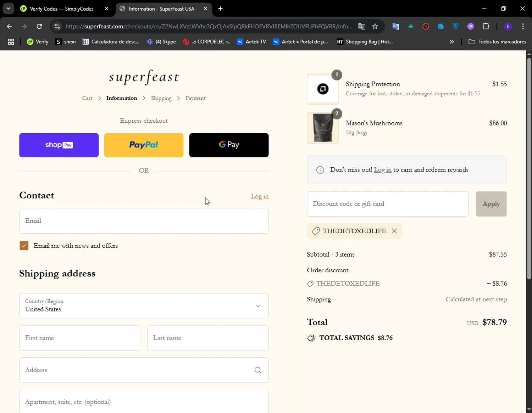Uncheck Email me with news and offers
The width and height of the screenshot is (532, 413).
24,246
